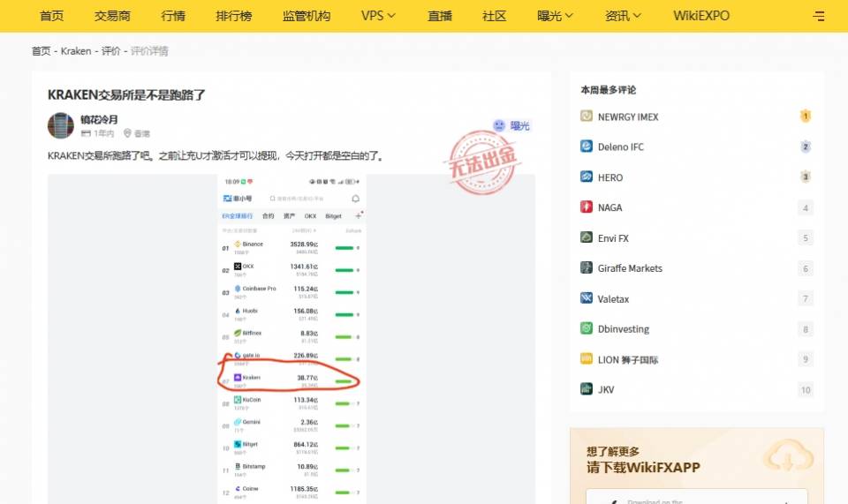Image resolution: width=848 pixels, height=504 pixels.
Task: Click the rank number 10 badge
Action: pyautogui.click(x=806, y=389)
